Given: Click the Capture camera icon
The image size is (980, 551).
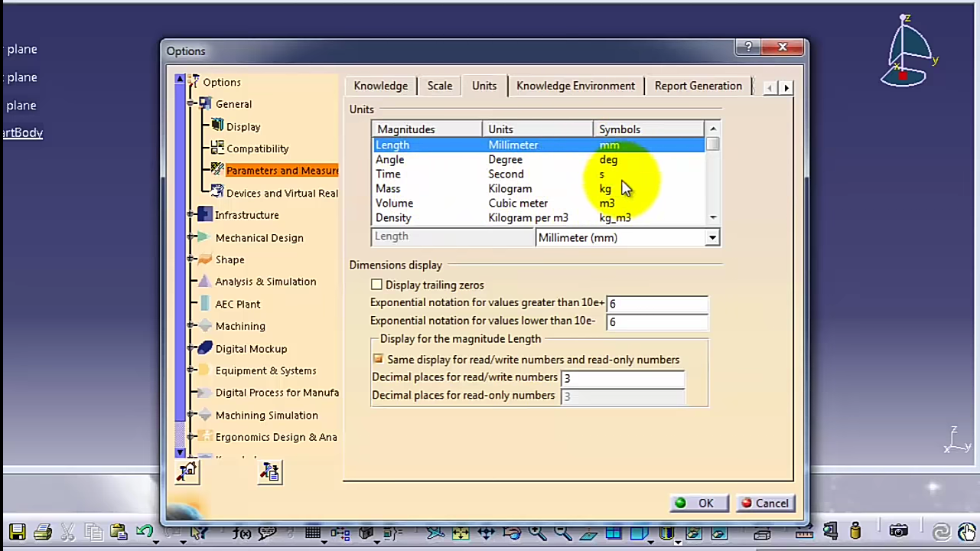Looking at the screenshot, I should tap(898, 532).
